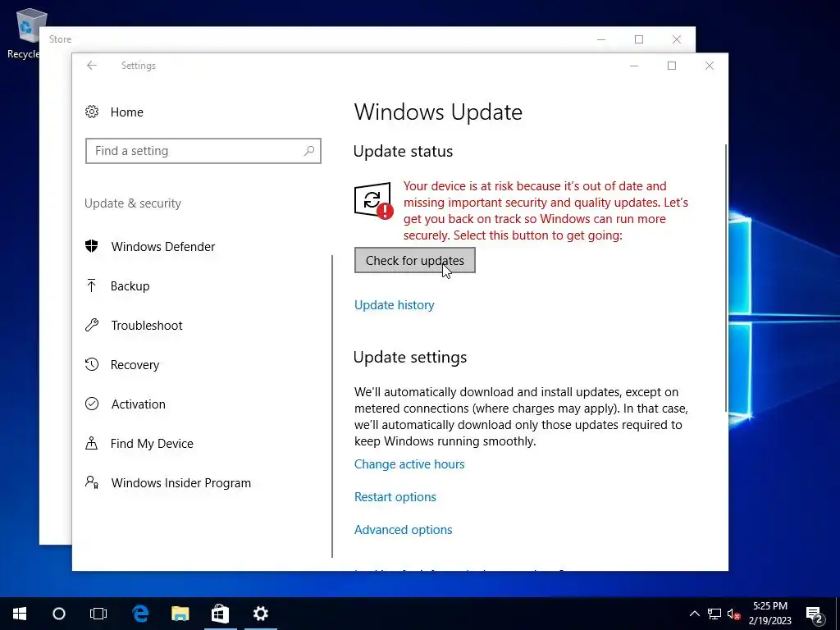This screenshot has height=630, width=840.
Task: Select Windows Defender label in sidebar
Action: (x=163, y=246)
